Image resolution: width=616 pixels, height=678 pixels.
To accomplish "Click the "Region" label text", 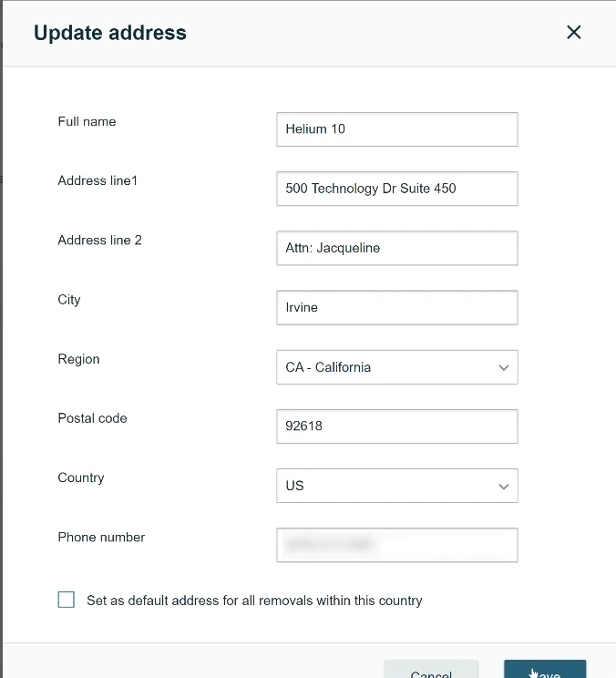I will 78,359.
